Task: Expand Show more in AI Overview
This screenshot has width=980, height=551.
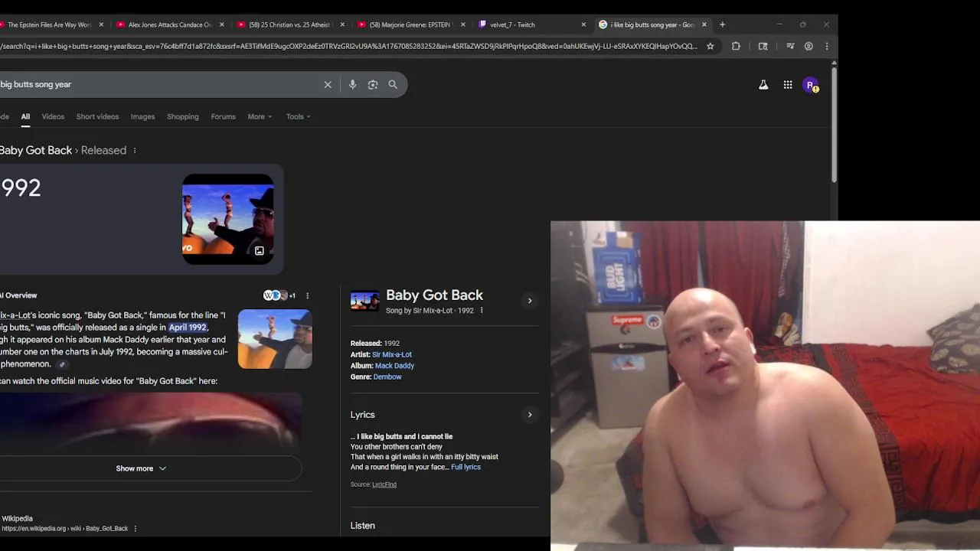Action: (141, 468)
